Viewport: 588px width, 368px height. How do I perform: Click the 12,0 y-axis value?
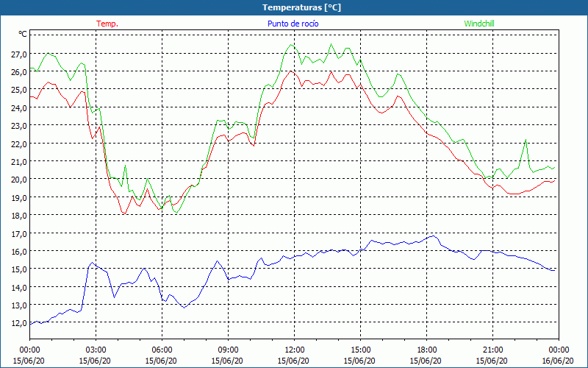(18, 323)
